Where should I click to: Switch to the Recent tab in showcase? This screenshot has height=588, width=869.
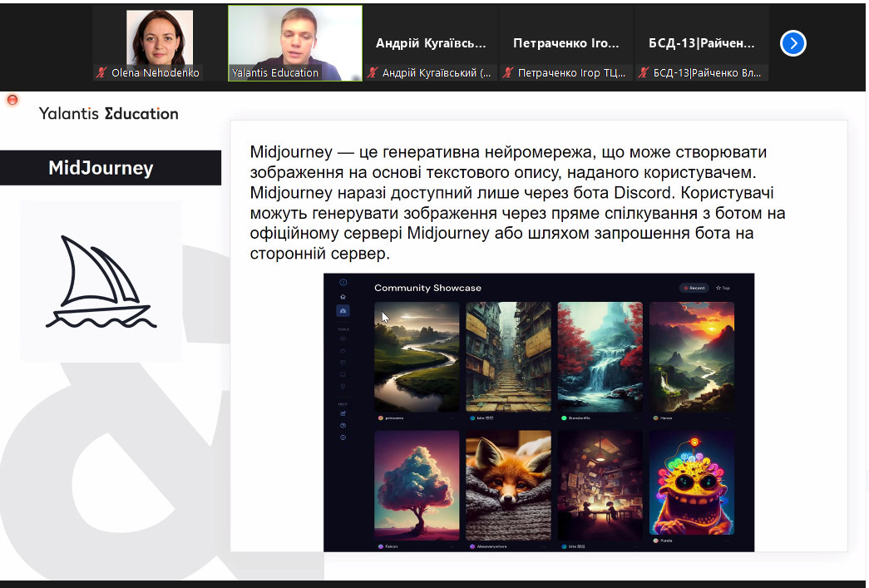tap(694, 288)
